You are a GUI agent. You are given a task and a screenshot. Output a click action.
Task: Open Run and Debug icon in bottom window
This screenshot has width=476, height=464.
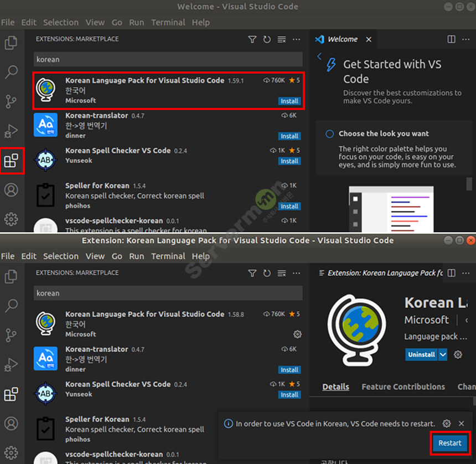(x=11, y=365)
